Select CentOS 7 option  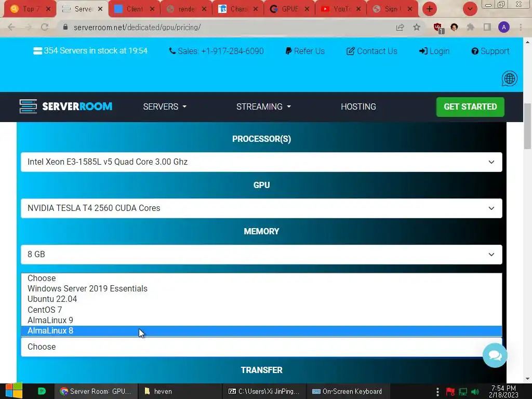(x=261, y=310)
